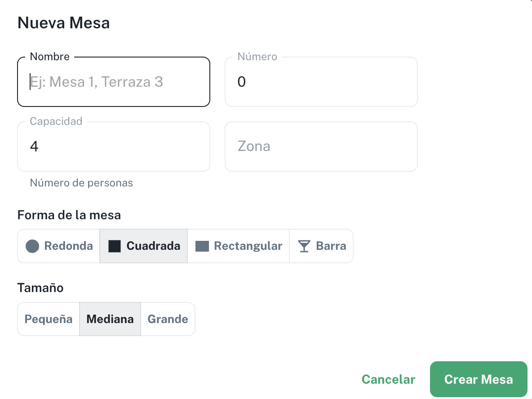Click the green Crear Mesa button
The image size is (532, 399).
pos(478,379)
